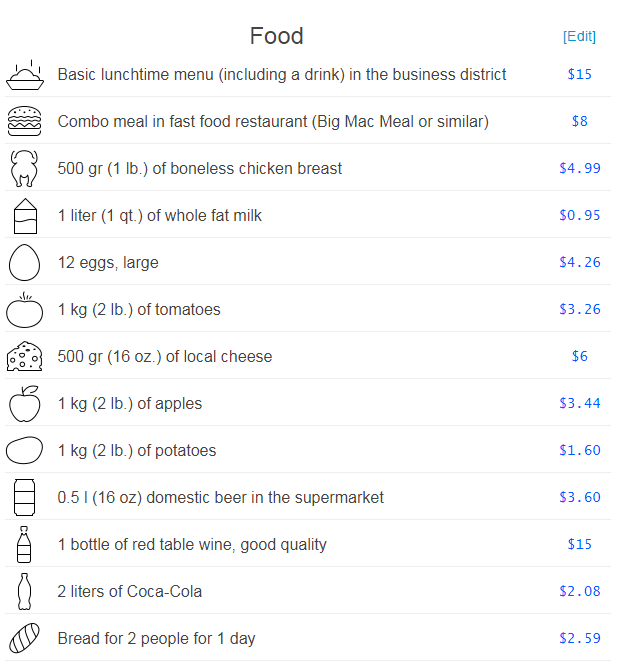Click the Coca-Cola bottle icon
This screenshot has width=620, height=662.
pyautogui.click(x=24, y=591)
